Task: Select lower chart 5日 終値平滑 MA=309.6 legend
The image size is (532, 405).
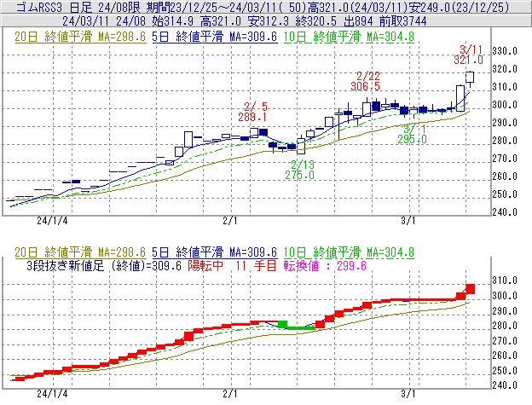Action: (x=215, y=252)
